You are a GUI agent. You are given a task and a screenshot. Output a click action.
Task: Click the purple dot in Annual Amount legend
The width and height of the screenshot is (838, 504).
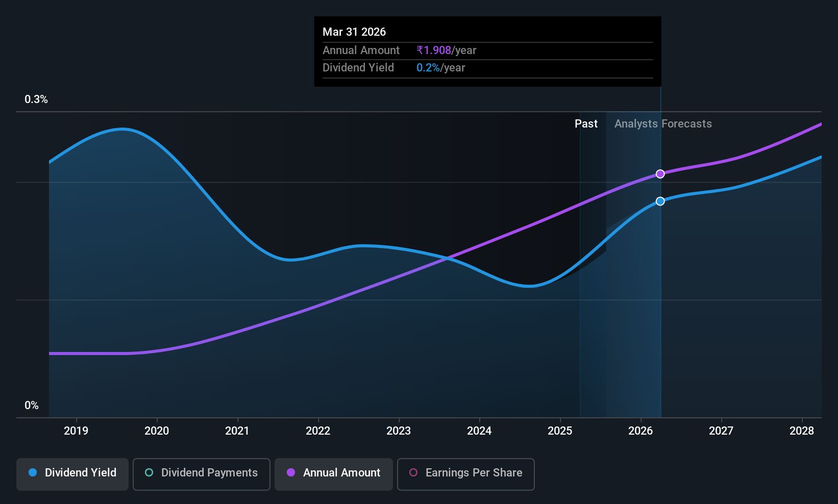point(291,472)
